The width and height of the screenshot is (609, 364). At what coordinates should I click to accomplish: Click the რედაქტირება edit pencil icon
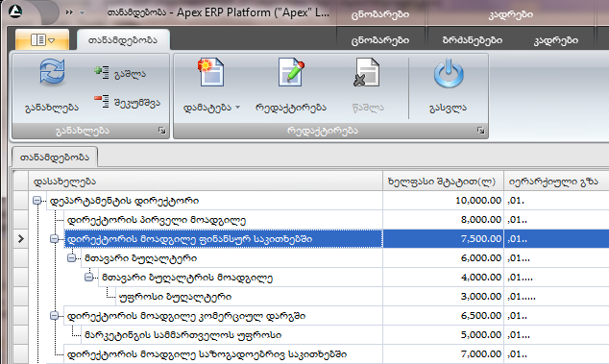click(x=291, y=72)
